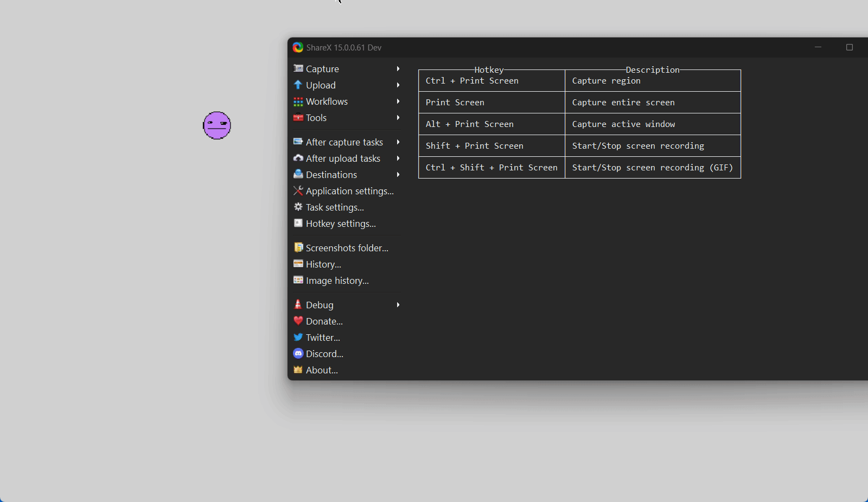Screen dimensions: 868x502
Task: Click the Capture camera icon
Action: 298,68
